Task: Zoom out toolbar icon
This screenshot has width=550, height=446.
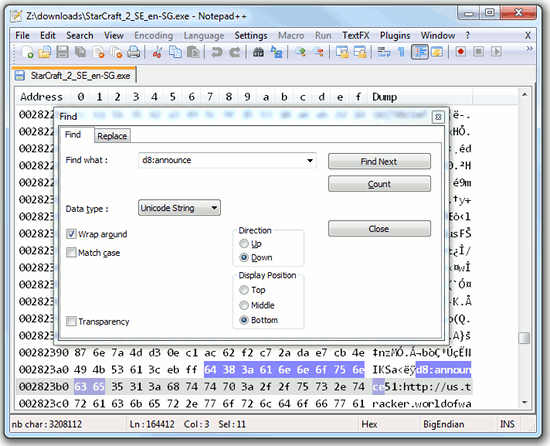Action: [318, 52]
